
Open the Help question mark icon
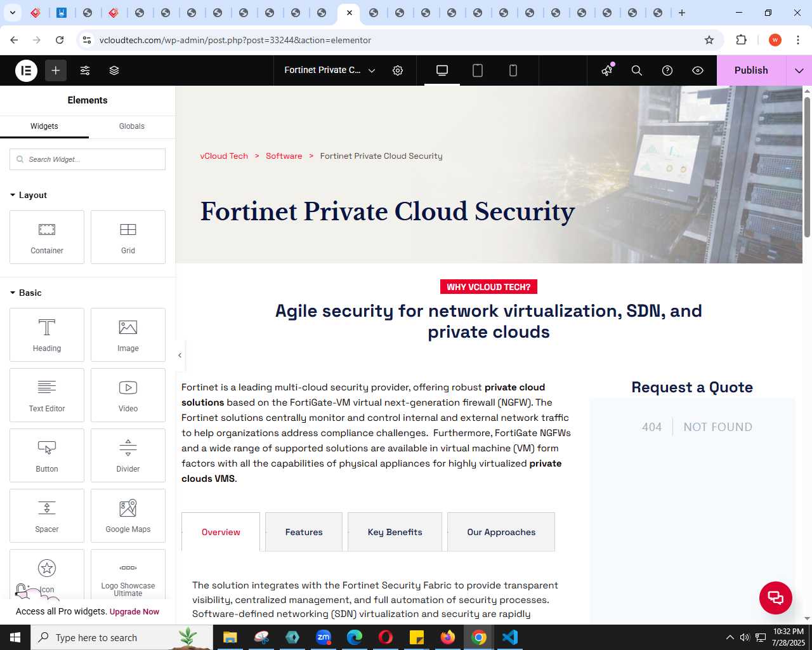pyautogui.click(x=667, y=70)
